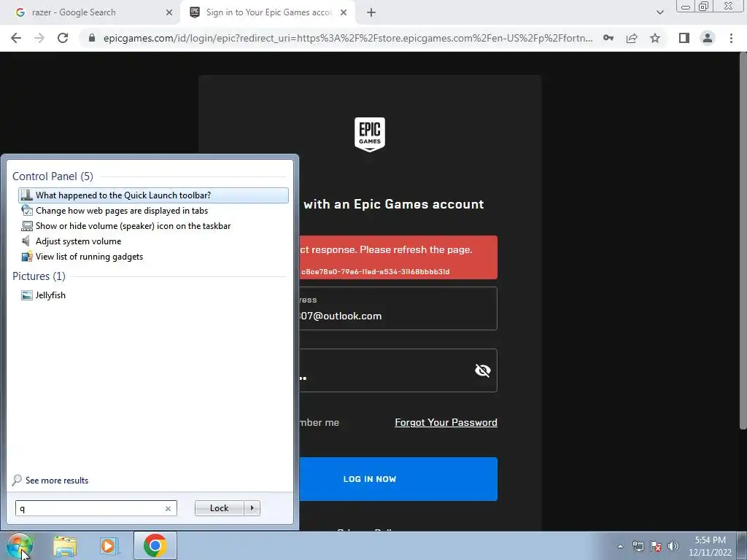Viewport: 747px width, 560px height.
Task: Click the red error message banner
Action: 398,257
